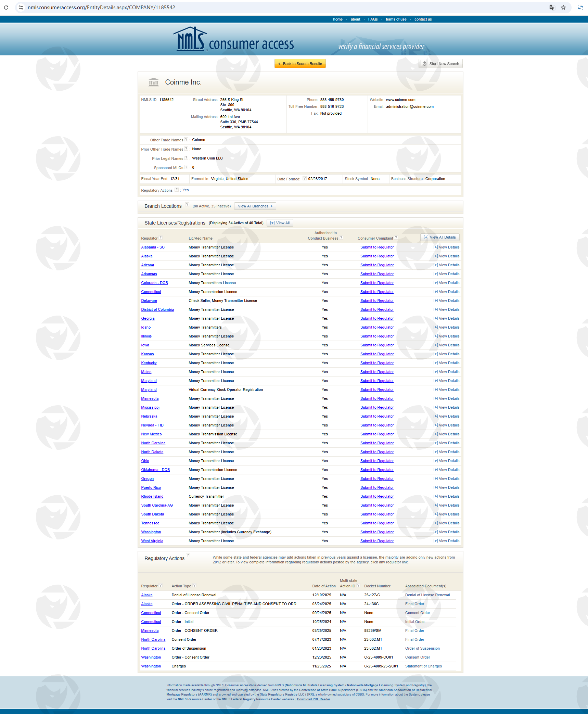Click Back to Search Results button
The height and width of the screenshot is (714, 588).
300,64
